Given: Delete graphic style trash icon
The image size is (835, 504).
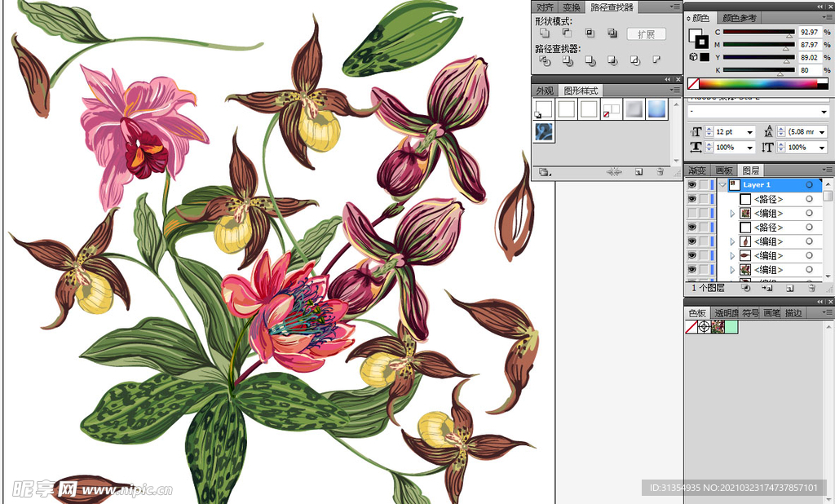Looking at the screenshot, I should pos(660,171).
